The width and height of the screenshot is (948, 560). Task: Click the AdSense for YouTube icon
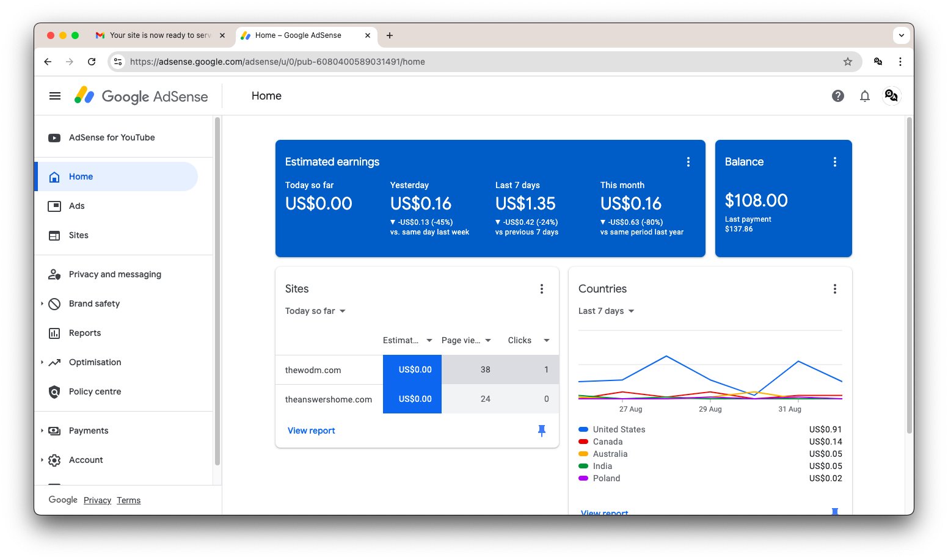pos(54,138)
